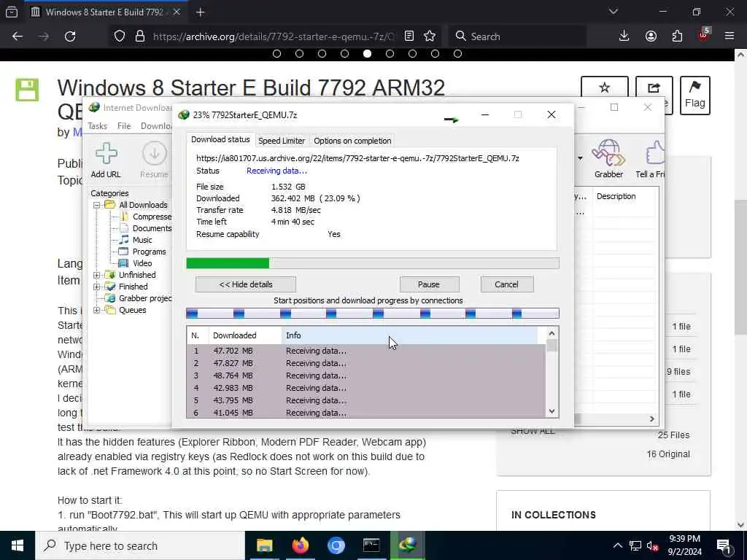Click the Downloaded column header

[245, 335]
